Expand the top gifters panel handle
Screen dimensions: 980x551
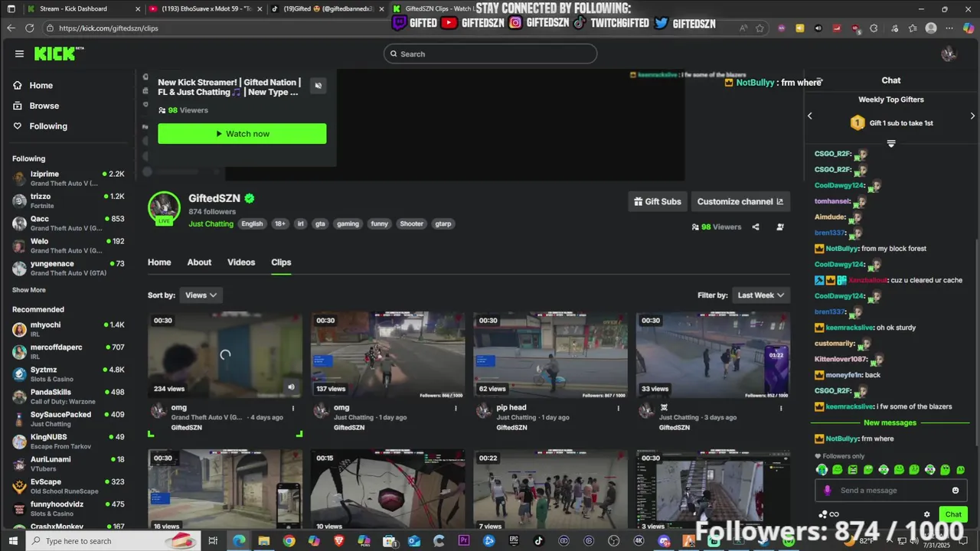pyautogui.click(x=891, y=144)
